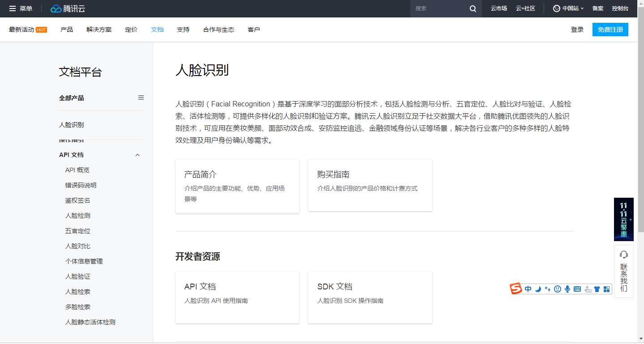Select 多脸检索 in sidebar
Viewport: 644px width, 344px height.
click(x=77, y=307)
